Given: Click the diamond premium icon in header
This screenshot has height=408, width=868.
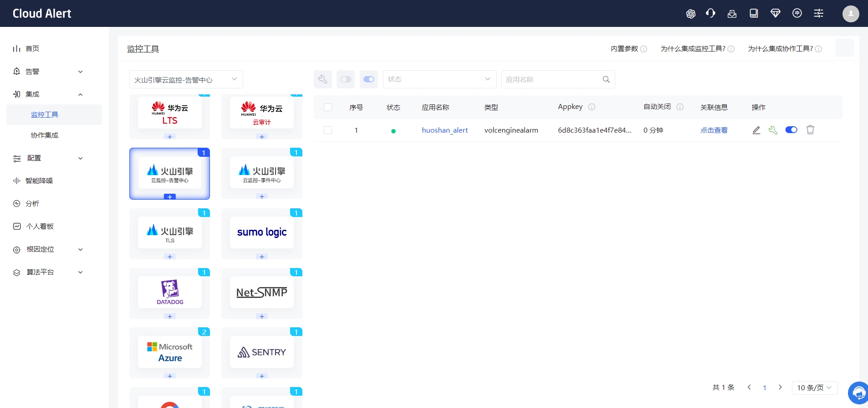Looking at the screenshot, I should click(775, 13).
